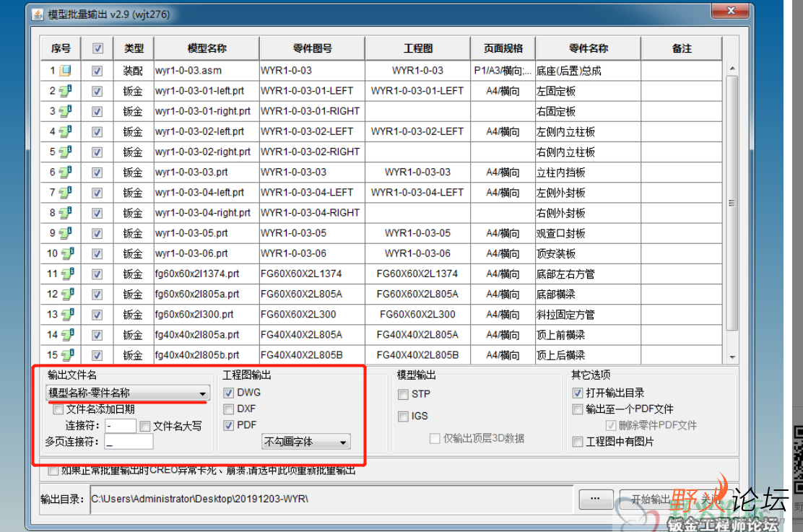Uncheck the checkbox for wyr1-0-03-01-left.prt
Image resolution: width=803 pixels, height=532 pixels.
click(x=97, y=91)
